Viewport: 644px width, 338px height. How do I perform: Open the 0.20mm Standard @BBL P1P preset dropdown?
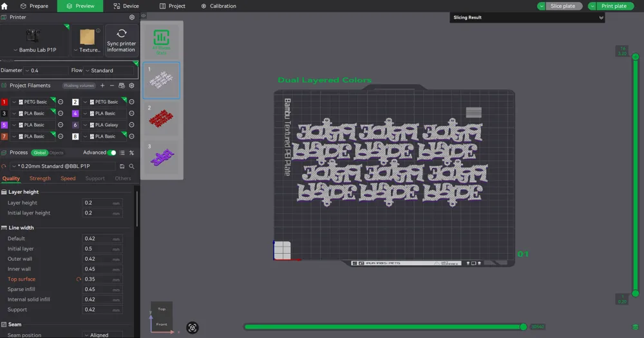pyautogui.click(x=62, y=166)
